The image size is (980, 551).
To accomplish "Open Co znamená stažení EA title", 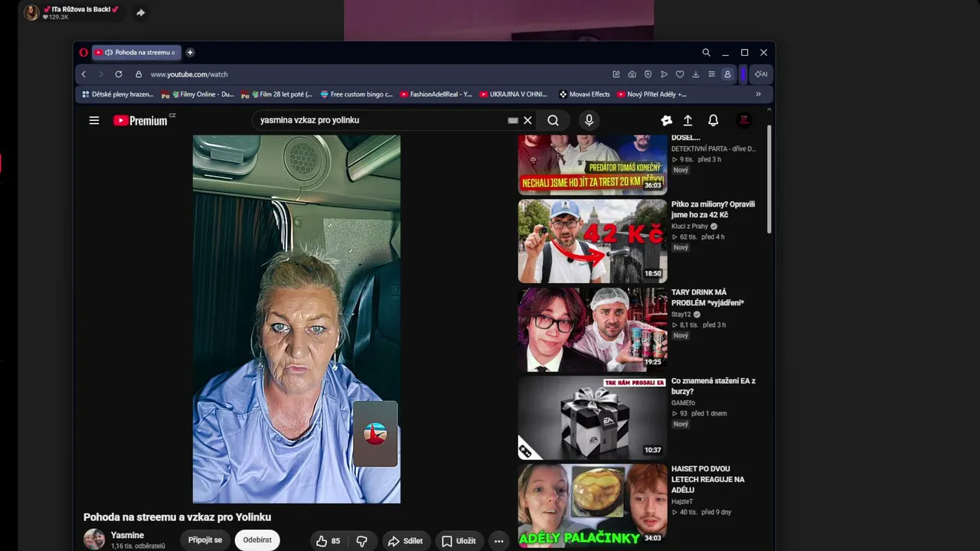I will [x=714, y=386].
